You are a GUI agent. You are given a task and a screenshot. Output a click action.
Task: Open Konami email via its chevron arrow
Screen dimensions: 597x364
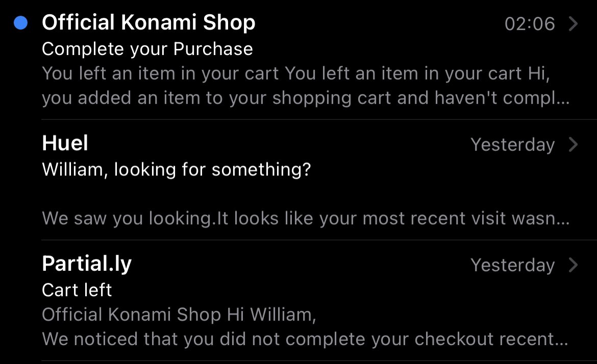[x=574, y=23]
